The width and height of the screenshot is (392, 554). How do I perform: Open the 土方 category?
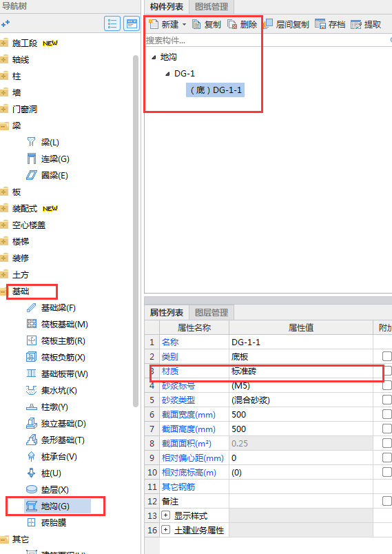[x=21, y=274]
